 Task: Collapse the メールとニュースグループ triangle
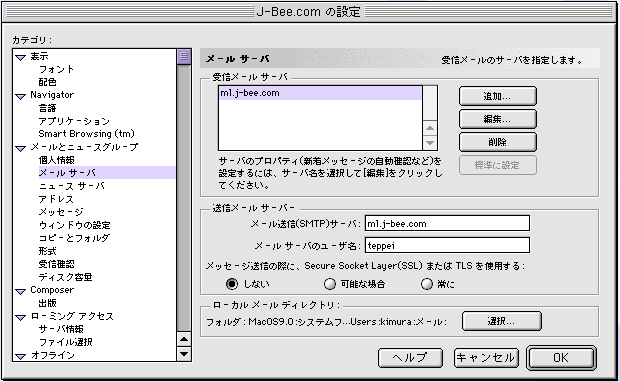coord(21,148)
